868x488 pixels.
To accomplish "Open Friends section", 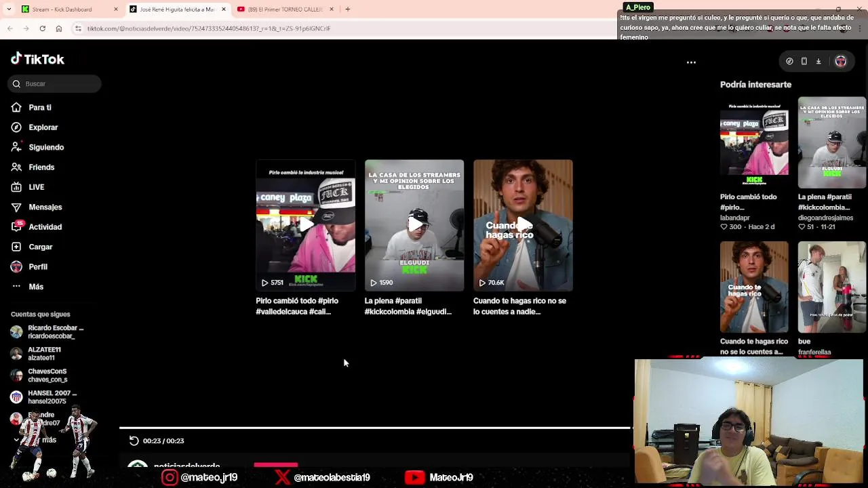I will [33, 167].
